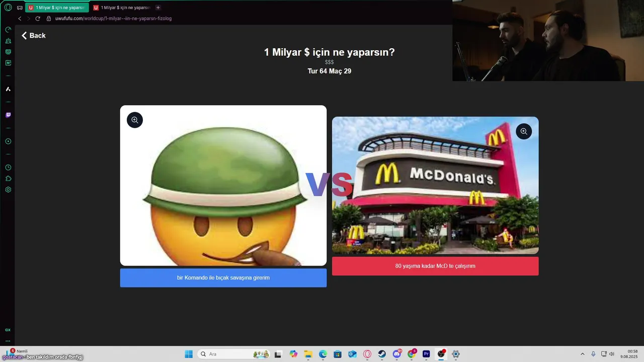Open GX Corner gamepad icon
This screenshot has width=644, height=362.
(20, 8)
